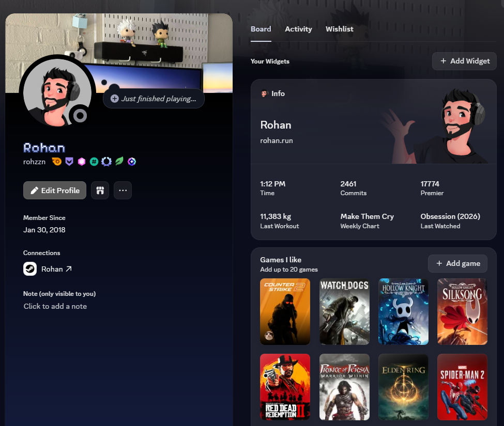Click the small friend avatar on the Counter-Strike 2 cover

point(269,336)
